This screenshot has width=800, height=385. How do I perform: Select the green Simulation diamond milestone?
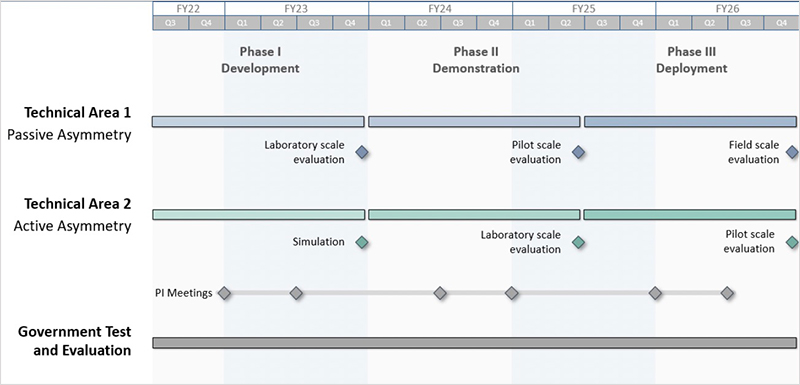tap(362, 242)
